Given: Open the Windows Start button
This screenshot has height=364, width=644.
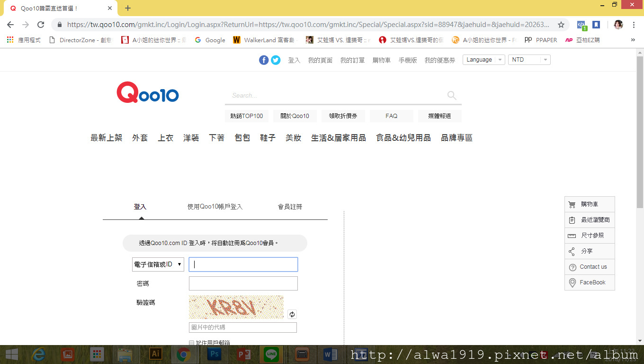Looking at the screenshot, I should (11, 354).
